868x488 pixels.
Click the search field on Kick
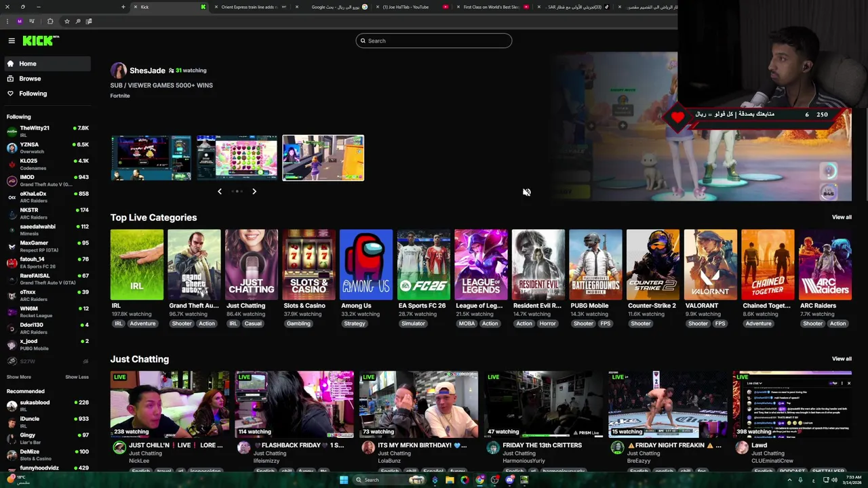tap(433, 41)
